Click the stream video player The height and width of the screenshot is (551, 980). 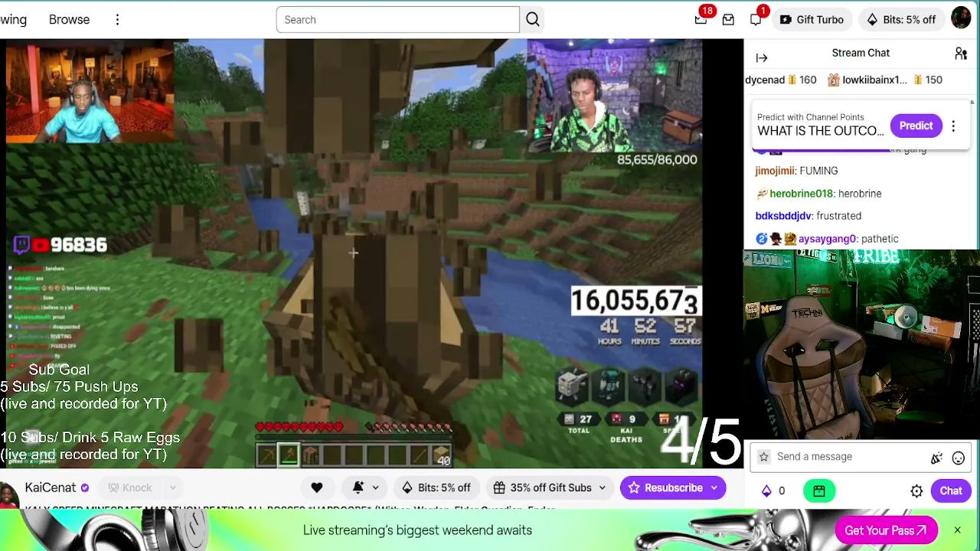352,253
